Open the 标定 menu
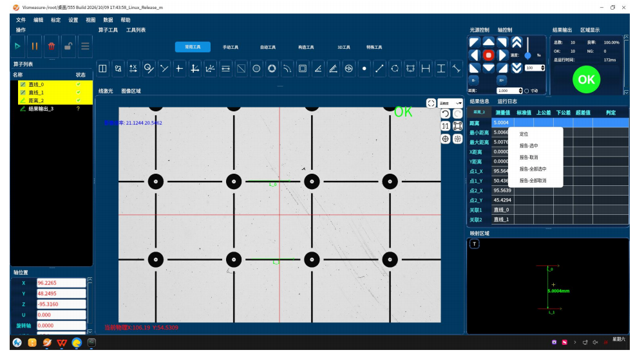This screenshot has height=359, width=644. click(x=55, y=20)
